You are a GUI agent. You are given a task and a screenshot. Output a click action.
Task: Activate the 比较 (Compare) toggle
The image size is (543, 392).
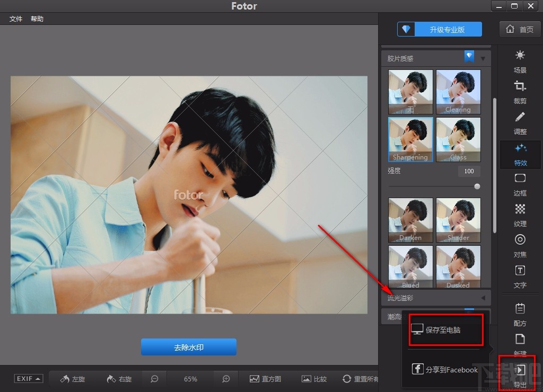coord(314,379)
